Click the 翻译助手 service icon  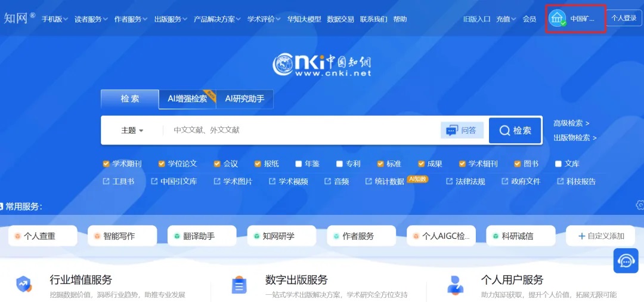(x=177, y=236)
